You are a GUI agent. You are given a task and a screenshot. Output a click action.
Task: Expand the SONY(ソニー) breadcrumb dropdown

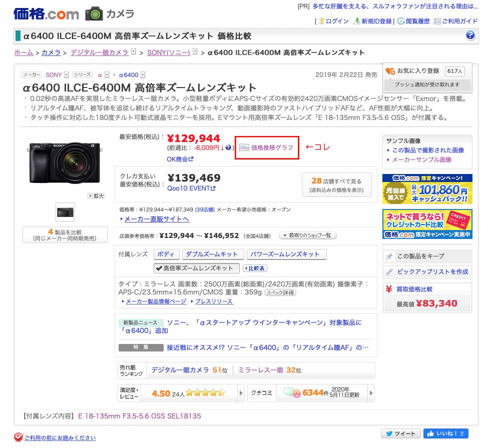(195, 51)
